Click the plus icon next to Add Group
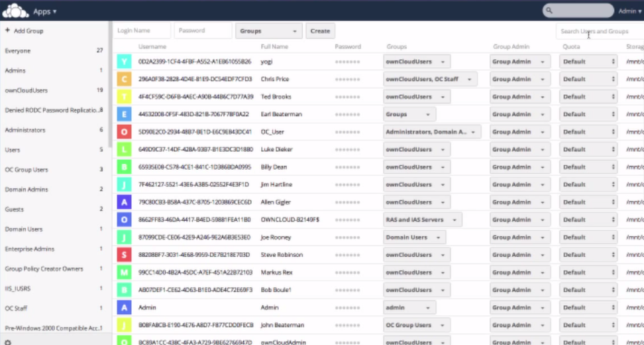This screenshot has height=345, width=644. coord(7,30)
